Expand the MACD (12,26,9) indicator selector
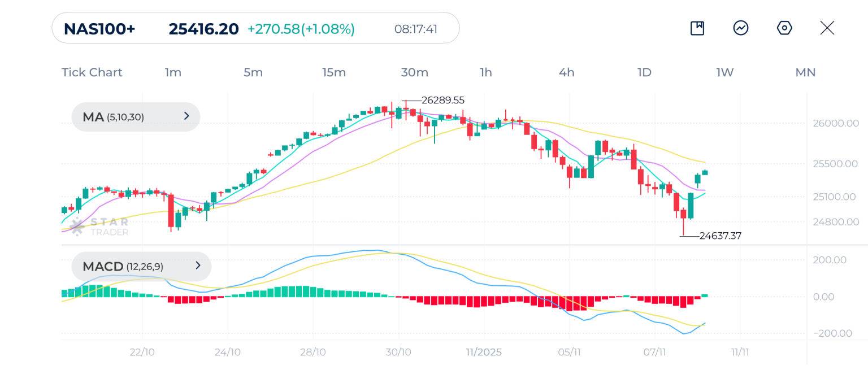 (141, 266)
